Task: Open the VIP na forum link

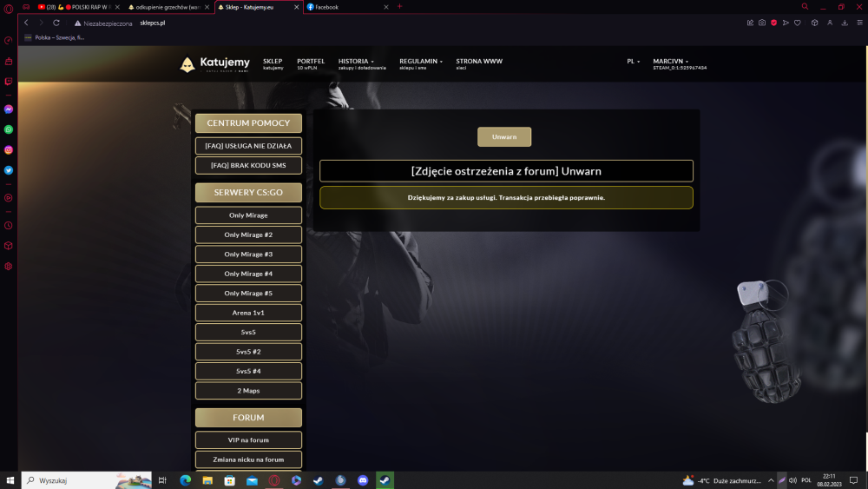Action: 248,439
